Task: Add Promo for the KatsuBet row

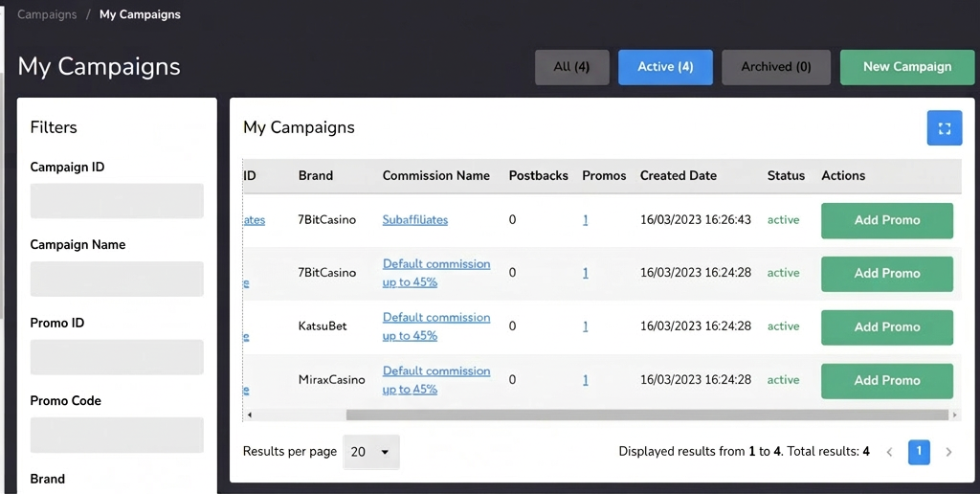Action: 887,327
